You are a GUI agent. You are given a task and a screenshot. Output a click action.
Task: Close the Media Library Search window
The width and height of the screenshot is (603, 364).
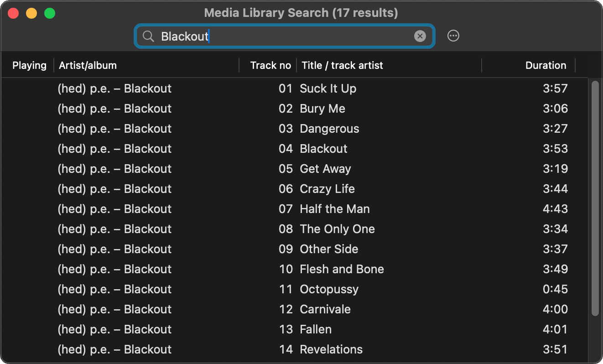(13, 13)
